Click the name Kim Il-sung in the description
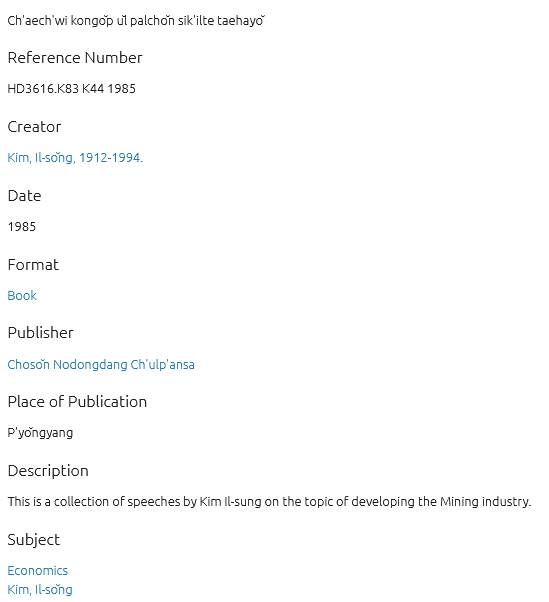This screenshot has height=602, width=549. coord(230,502)
